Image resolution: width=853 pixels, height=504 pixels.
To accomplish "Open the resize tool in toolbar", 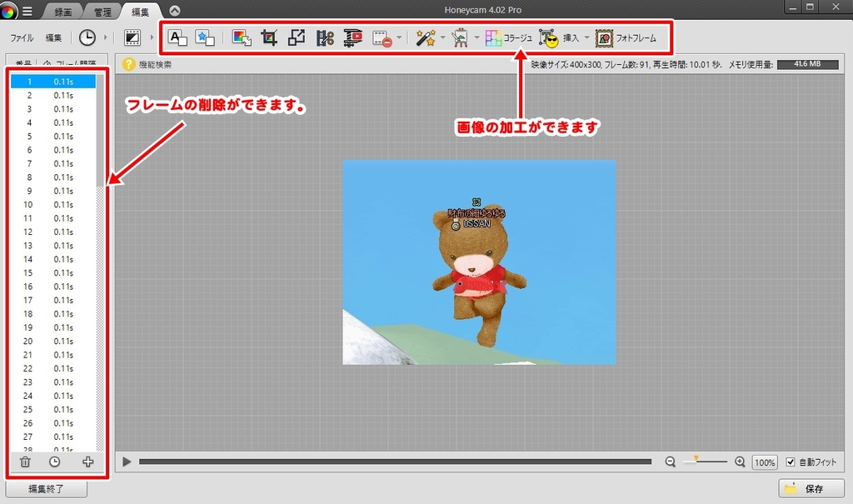I will click(x=297, y=37).
